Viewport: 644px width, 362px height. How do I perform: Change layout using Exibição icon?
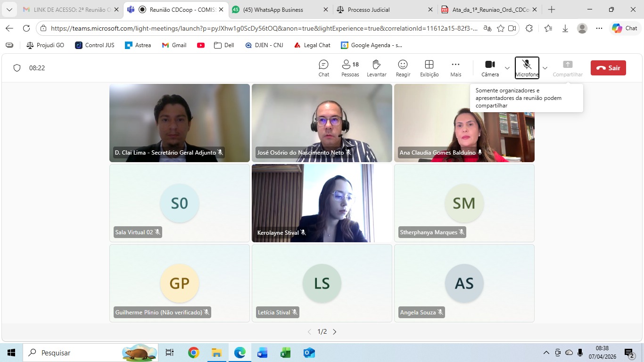429,68
